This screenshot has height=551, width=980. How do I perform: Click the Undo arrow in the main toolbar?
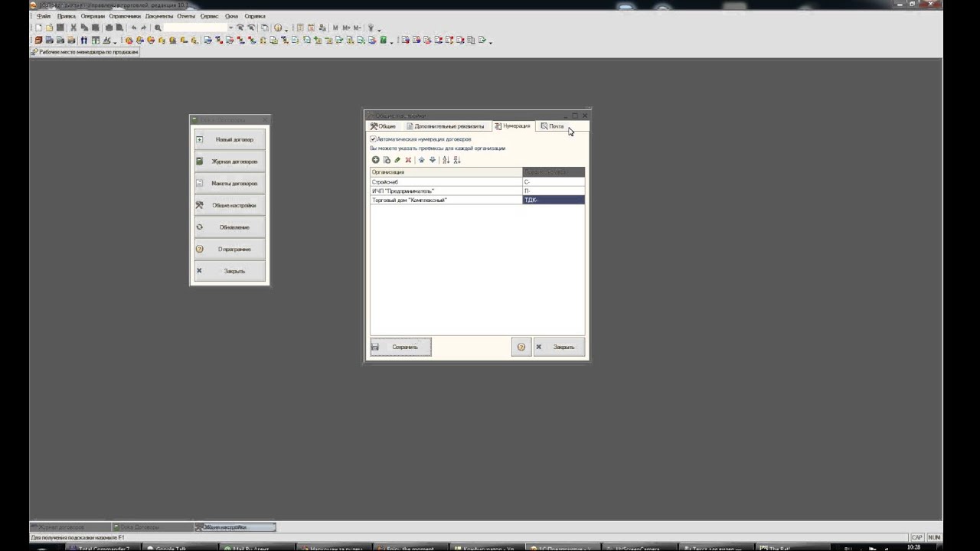pos(133,28)
